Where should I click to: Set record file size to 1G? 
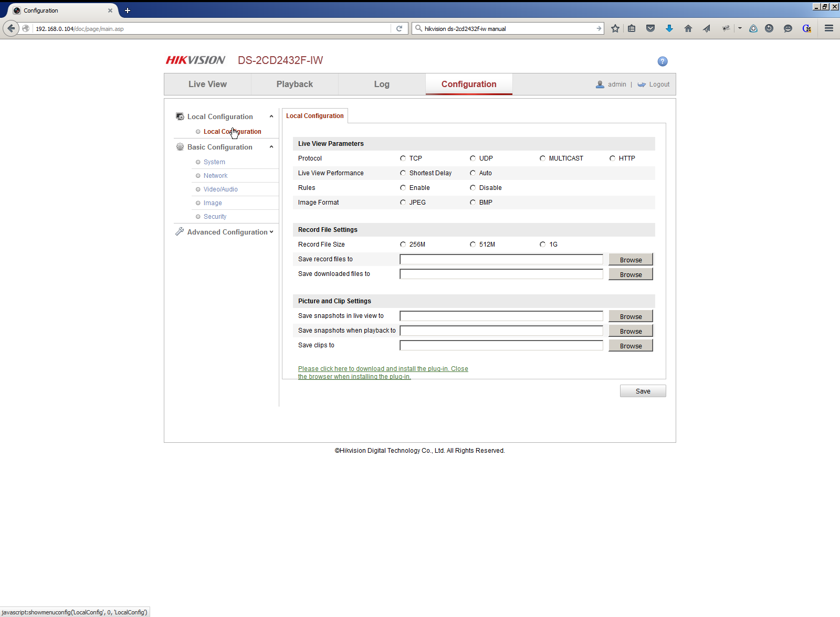pos(542,244)
